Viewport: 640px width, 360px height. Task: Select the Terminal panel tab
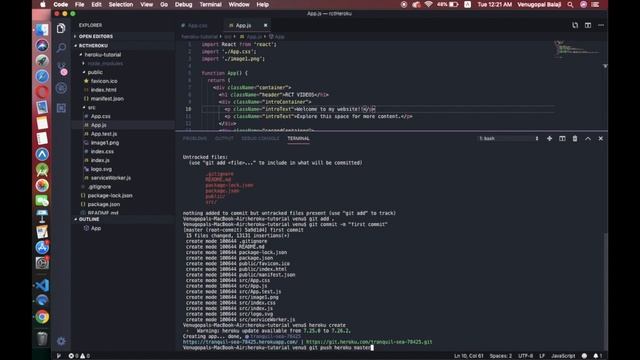(x=298, y=138)
